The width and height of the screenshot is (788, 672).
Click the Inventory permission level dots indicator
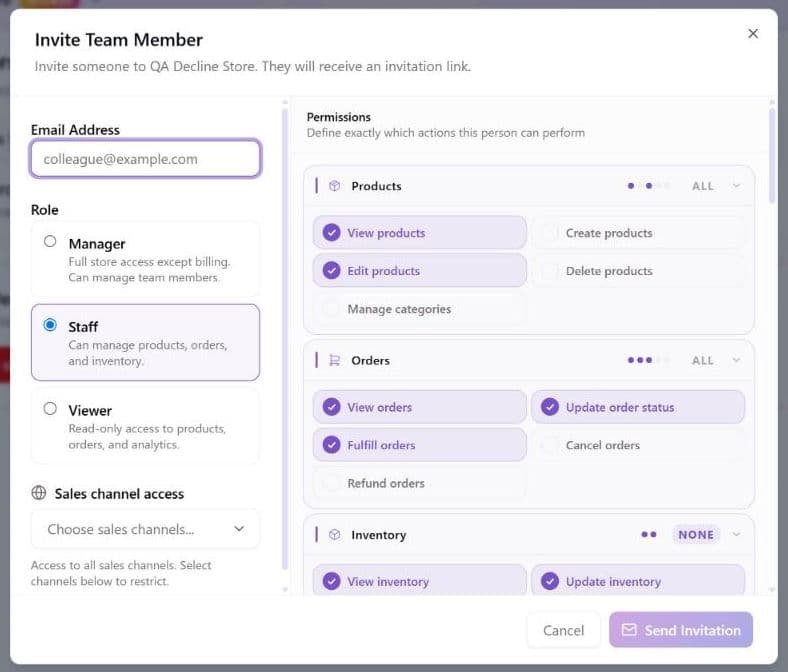click(649, 535)
